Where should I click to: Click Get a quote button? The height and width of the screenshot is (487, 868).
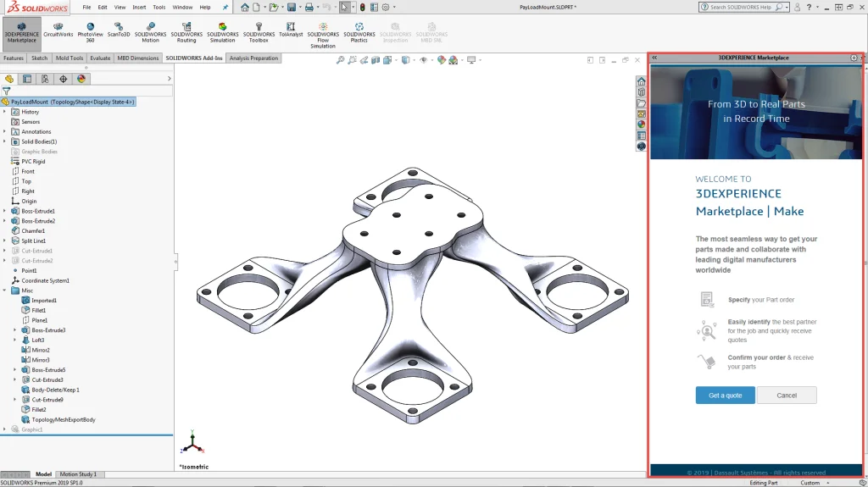(726, 396)
